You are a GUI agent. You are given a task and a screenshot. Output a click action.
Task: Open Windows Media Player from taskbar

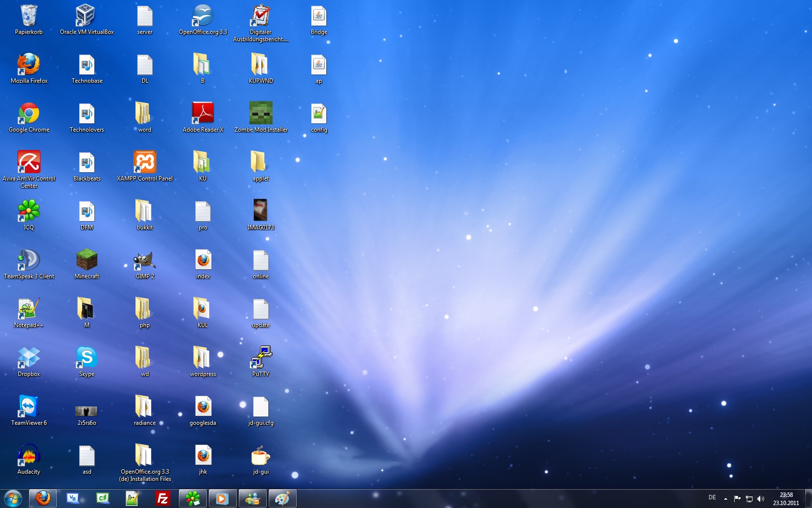coord(222,498)
